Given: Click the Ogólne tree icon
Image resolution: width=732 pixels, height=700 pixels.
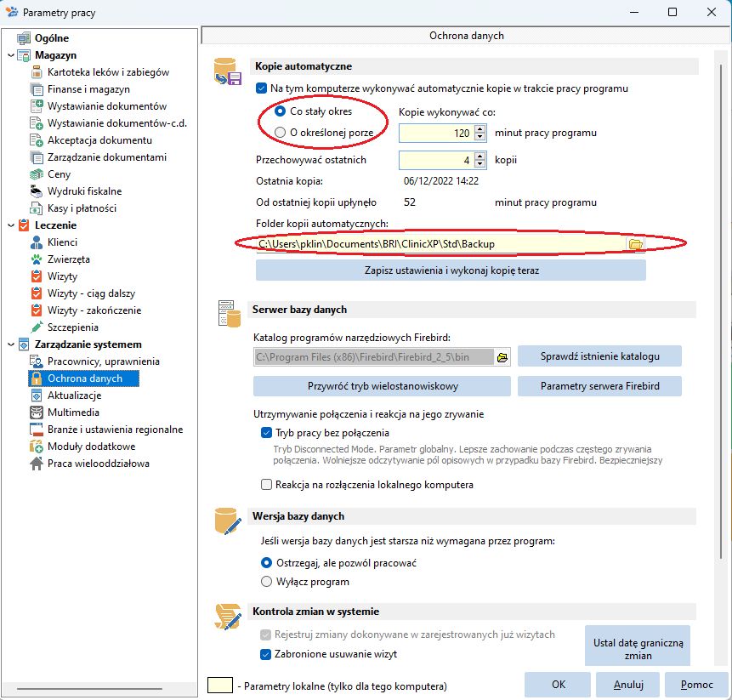Looking at the screenshot, I should point(24,38).
